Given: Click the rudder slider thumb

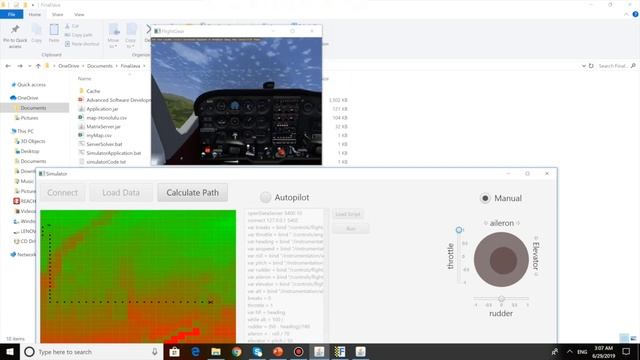Looking at the screenshot, I should (501, 299).
